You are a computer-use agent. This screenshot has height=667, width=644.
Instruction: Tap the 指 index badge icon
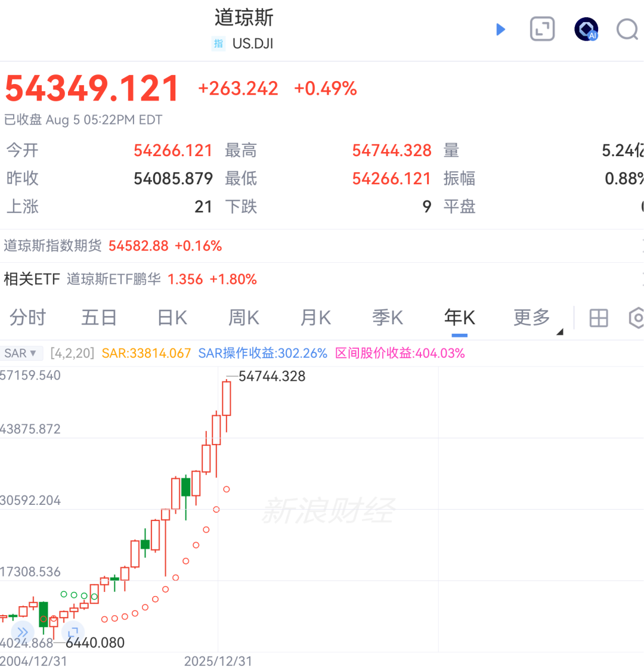point(218,44)
